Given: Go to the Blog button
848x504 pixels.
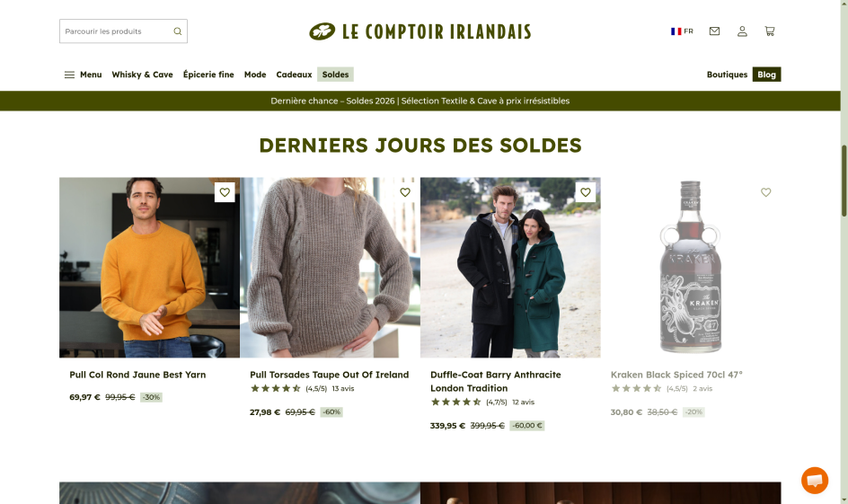Looking at the screenshot, I should (766, 75).
